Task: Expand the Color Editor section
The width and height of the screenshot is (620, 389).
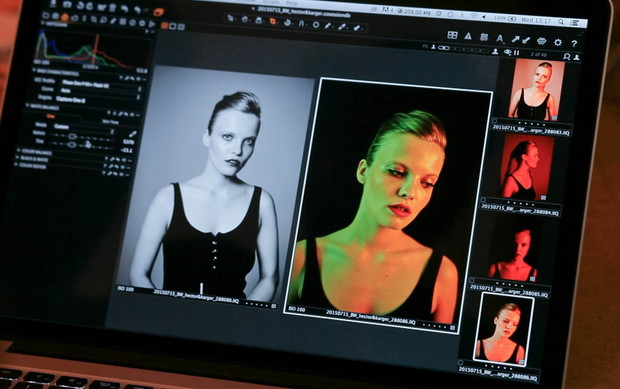Action: tap(16, 164)
